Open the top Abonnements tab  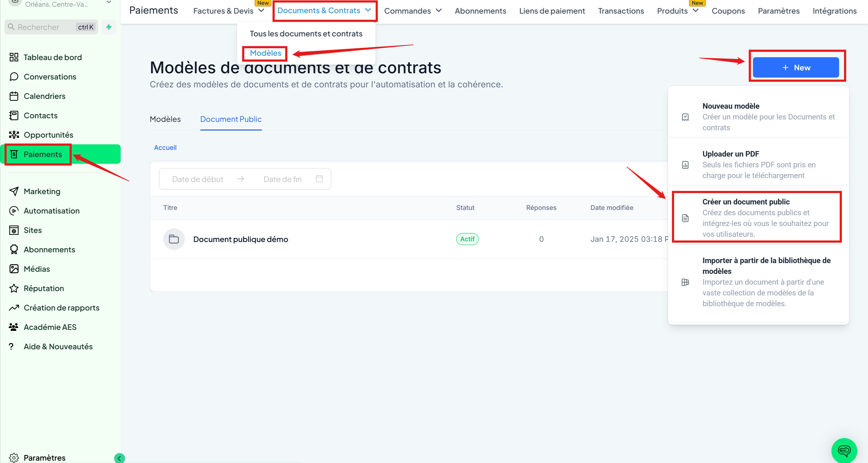click(x=480, y=11)
